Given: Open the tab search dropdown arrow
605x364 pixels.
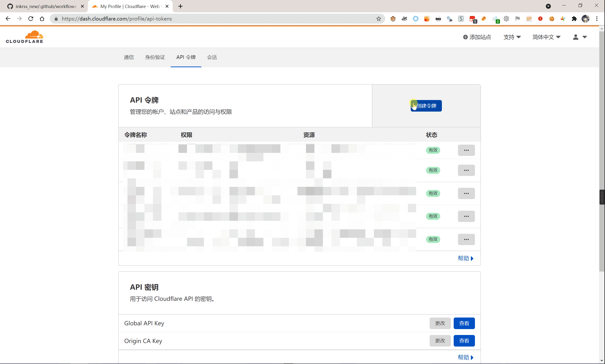Looking at the screenshot, I should [x=548, y=6].
